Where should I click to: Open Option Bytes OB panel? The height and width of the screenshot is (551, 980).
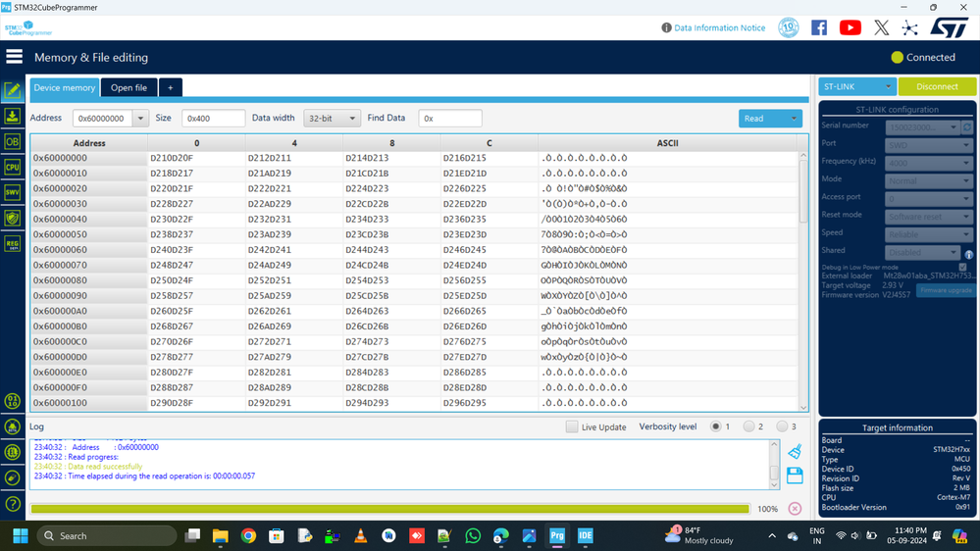13,142
